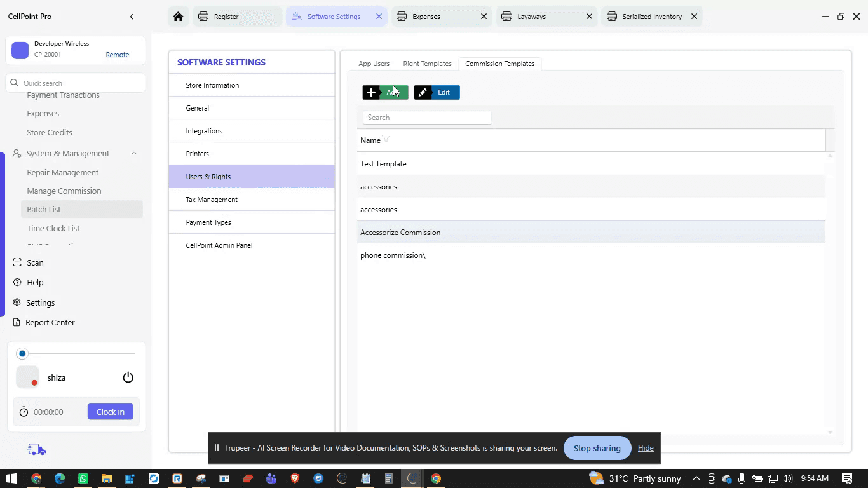Click the magnifier icon in Quick search
This screenshot has height=488, width=868.
(15, 83)
